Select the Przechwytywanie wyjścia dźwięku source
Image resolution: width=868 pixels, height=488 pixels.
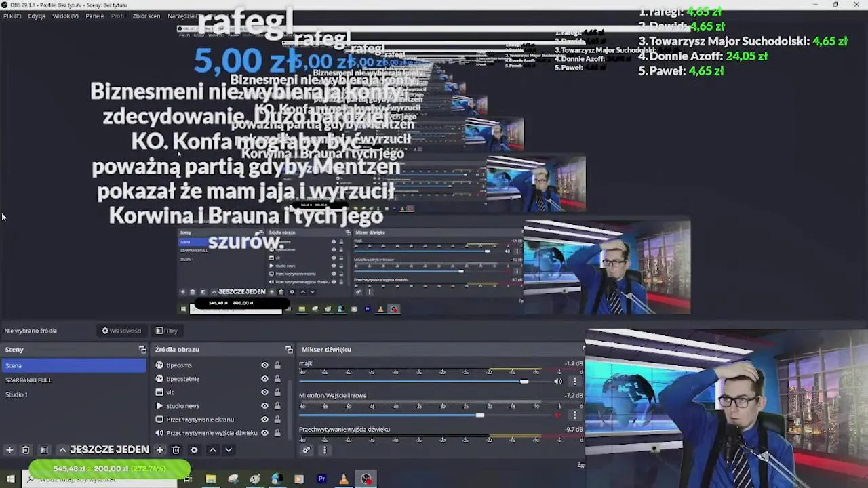(x=212, y=433)
